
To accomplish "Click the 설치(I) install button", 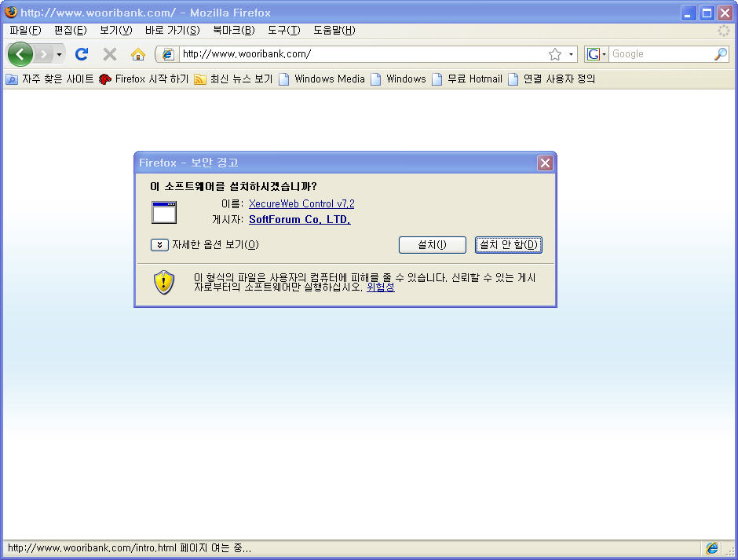I will pos(433,245).
